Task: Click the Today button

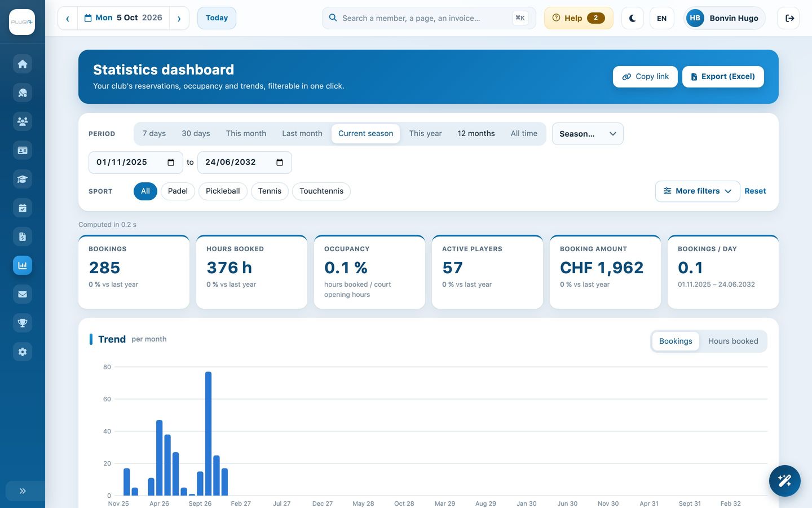Action: pos(217,18)
